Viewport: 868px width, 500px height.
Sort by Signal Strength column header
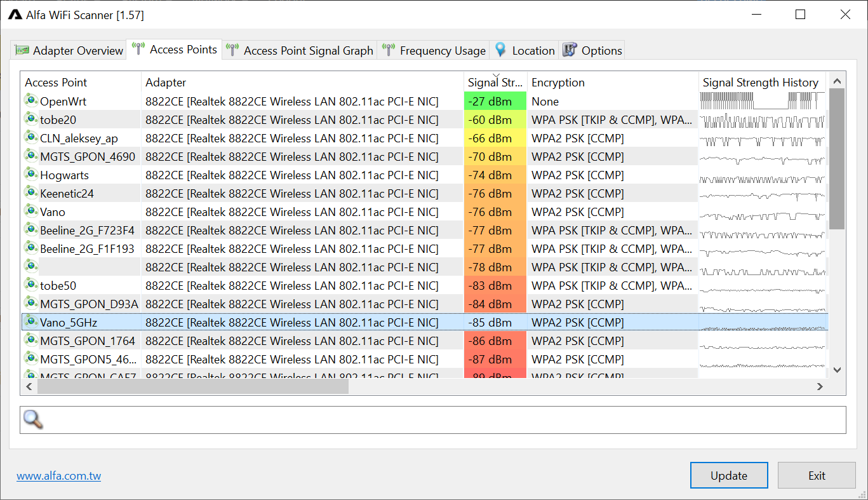tap(495, 83)
